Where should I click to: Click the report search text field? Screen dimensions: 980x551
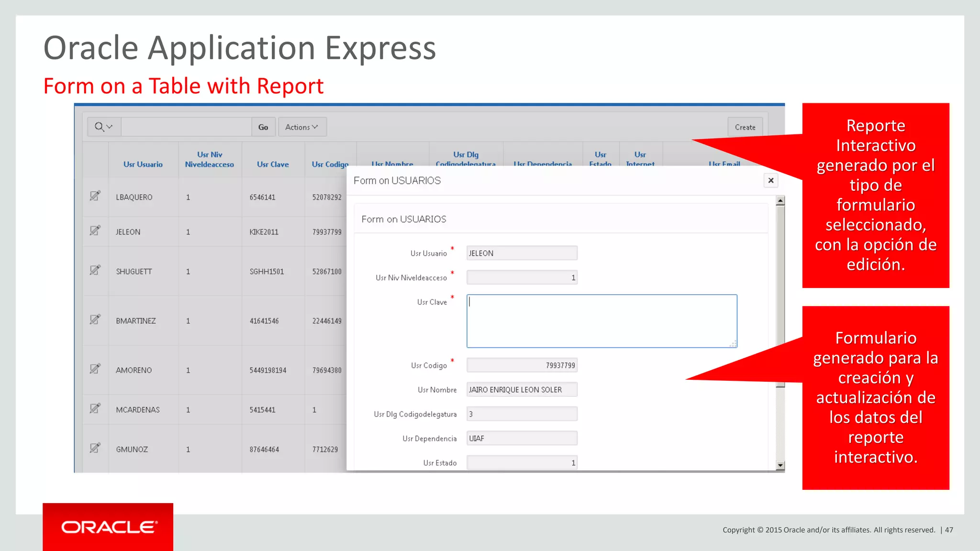pyautogui.click(x=186, y=127)
